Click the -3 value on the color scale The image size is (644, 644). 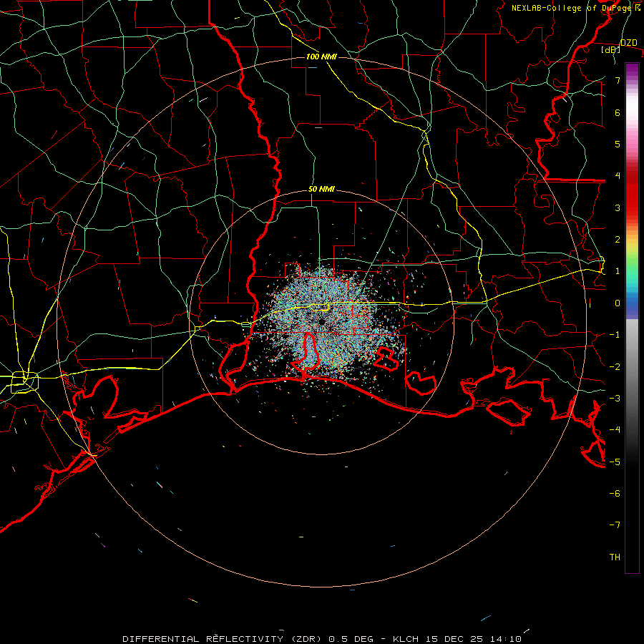point(615,399)
